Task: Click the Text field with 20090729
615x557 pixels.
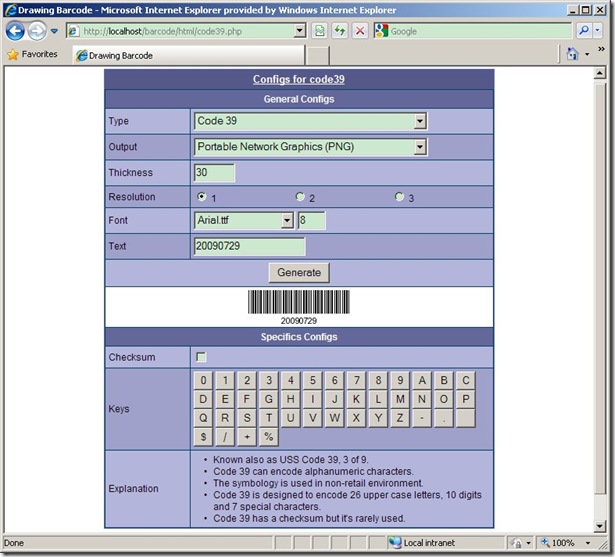Action: point(249,246)
